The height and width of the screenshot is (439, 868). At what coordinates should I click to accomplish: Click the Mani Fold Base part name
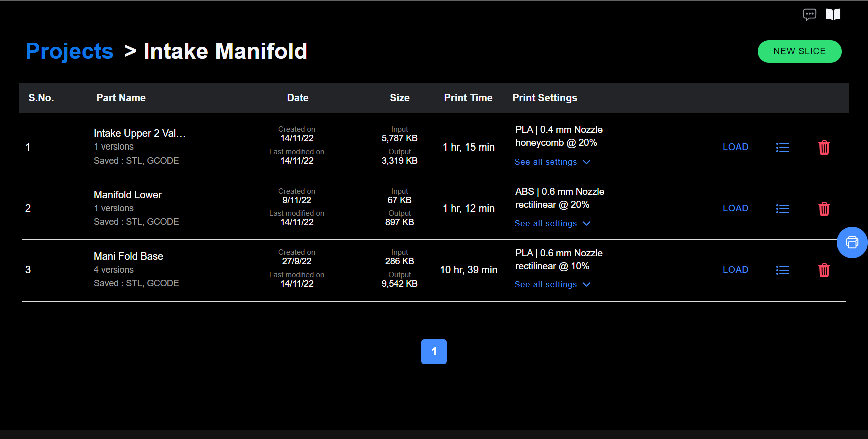pyautogui.click(x=128, y=256)
